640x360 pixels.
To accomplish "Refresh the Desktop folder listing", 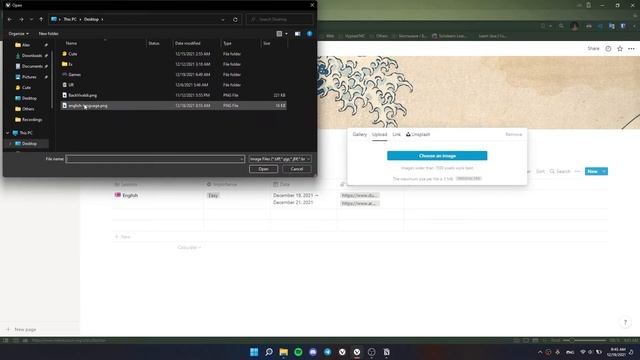I will pyautogui.click(x=235, y=19).
